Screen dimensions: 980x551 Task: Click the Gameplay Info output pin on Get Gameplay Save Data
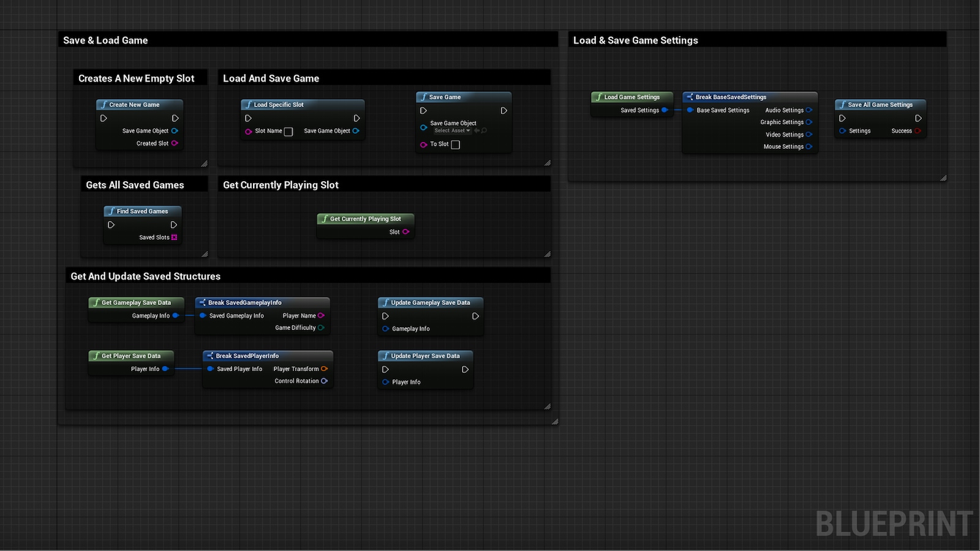[x=176, y=316]
